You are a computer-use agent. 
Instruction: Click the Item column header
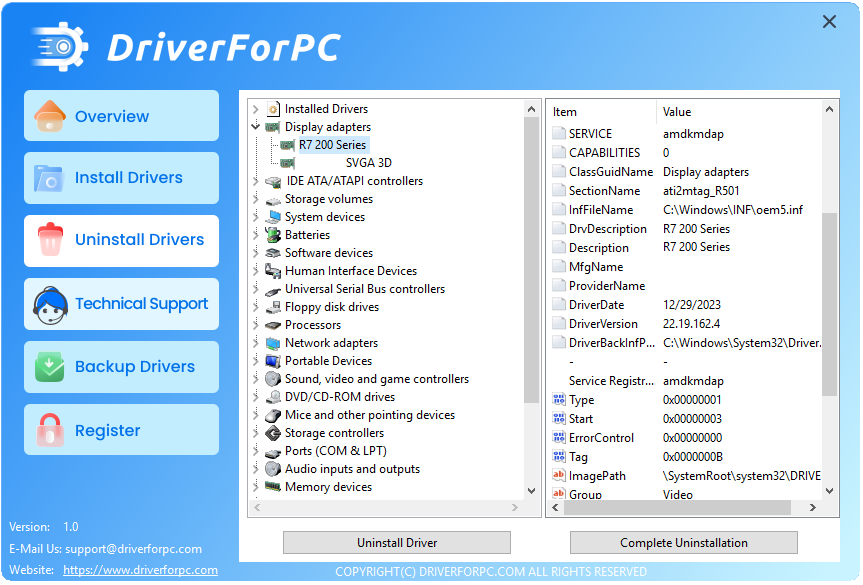click(x=602, y=112)
